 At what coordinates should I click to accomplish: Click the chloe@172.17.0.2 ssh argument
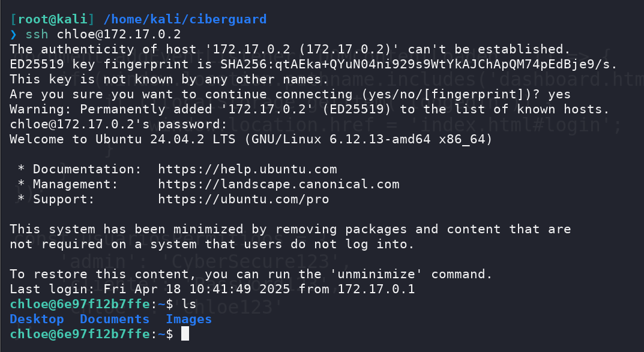click(119, 34)
